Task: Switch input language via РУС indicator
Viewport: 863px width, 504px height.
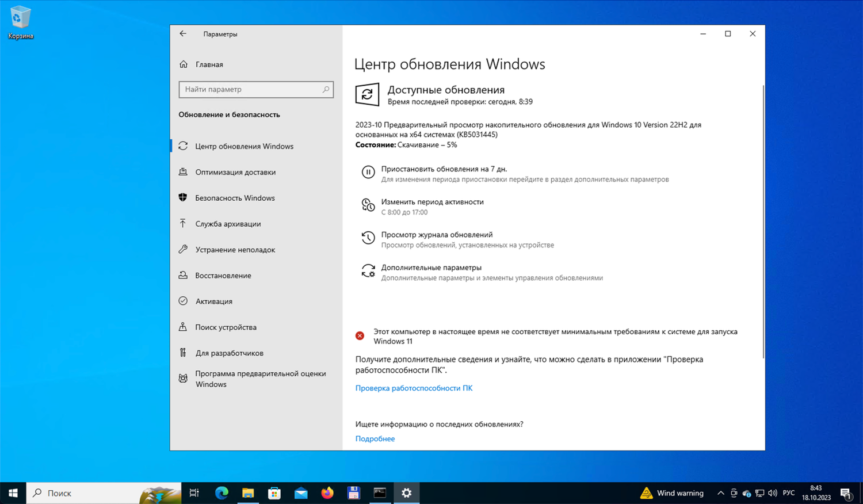Action: 789,493
